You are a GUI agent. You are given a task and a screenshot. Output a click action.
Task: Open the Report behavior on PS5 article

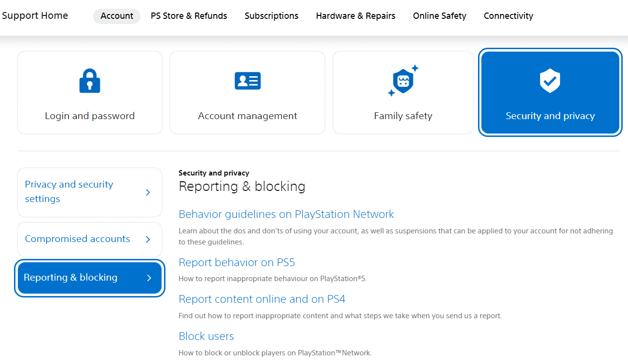pyautogui.click(x=236, y=262)
